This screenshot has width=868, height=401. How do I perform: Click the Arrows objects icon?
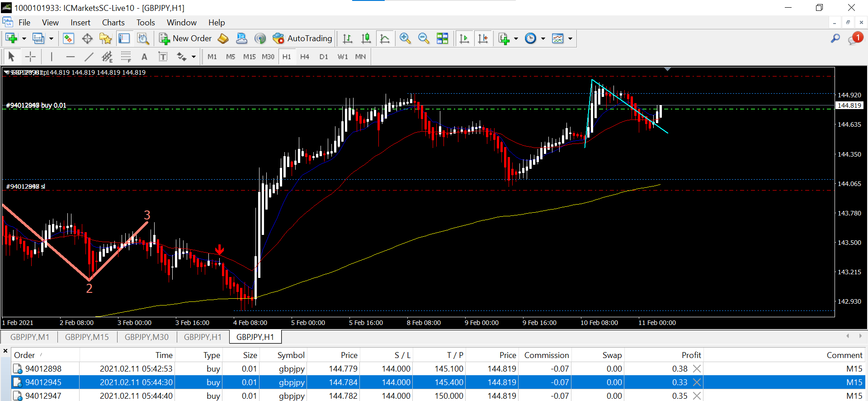click(182, 57)
